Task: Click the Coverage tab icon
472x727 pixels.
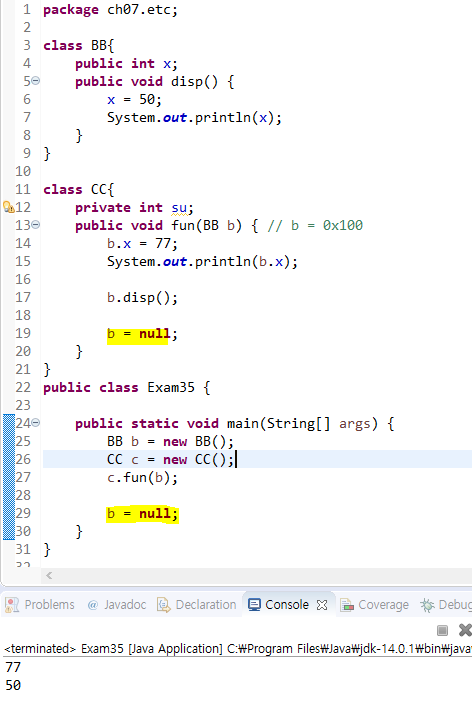Action: (x=347, y=605)
